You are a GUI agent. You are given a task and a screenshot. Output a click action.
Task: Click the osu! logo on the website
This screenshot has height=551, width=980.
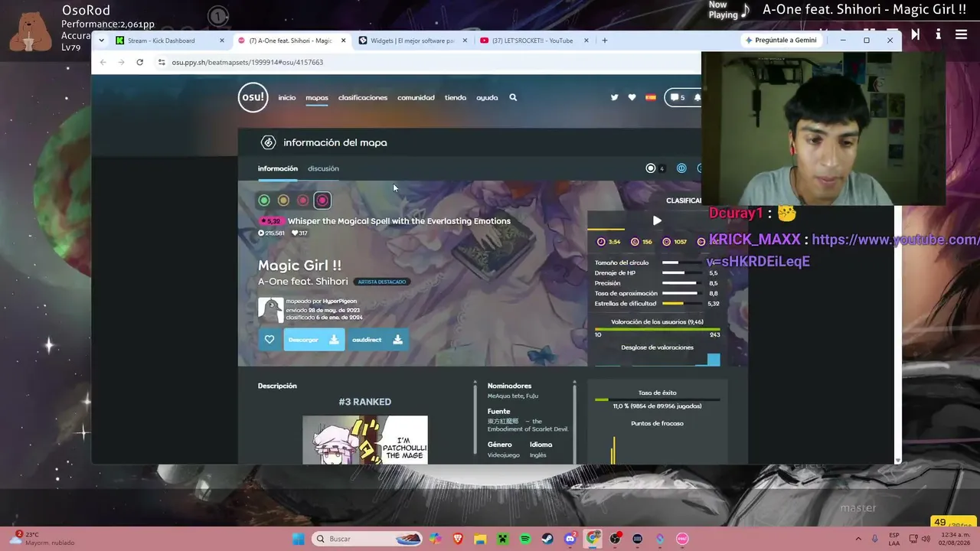tap(253, 97)
